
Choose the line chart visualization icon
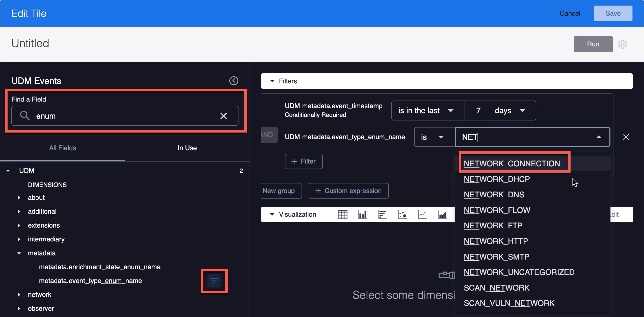[x=423, y=214]
